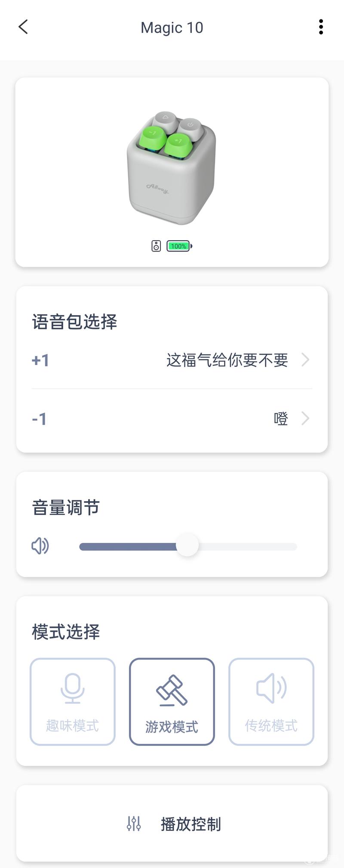Tap the loudspeaker icon in 传统模式
Viewport: 344px width, 868px height.
coord(271,688)
